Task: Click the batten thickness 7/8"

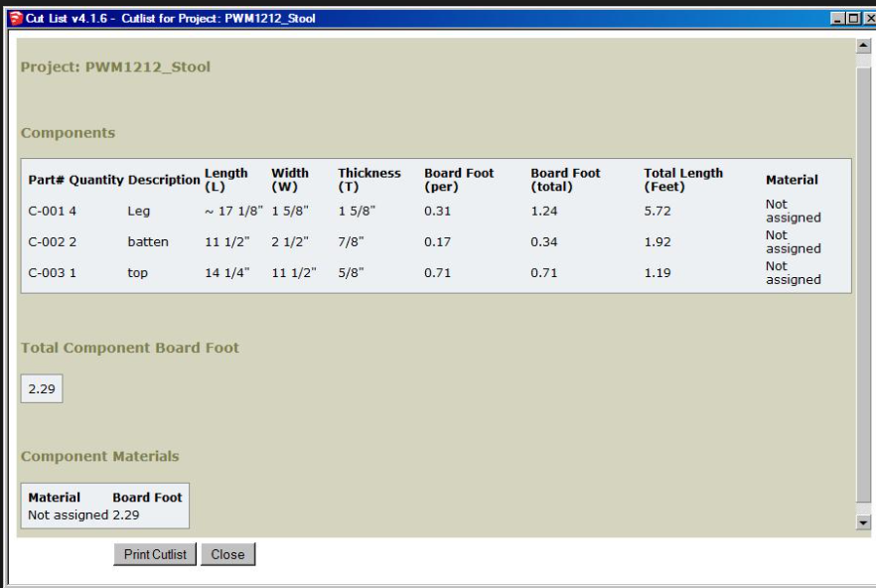Action: pyautogui.click(x=351, y=241)
